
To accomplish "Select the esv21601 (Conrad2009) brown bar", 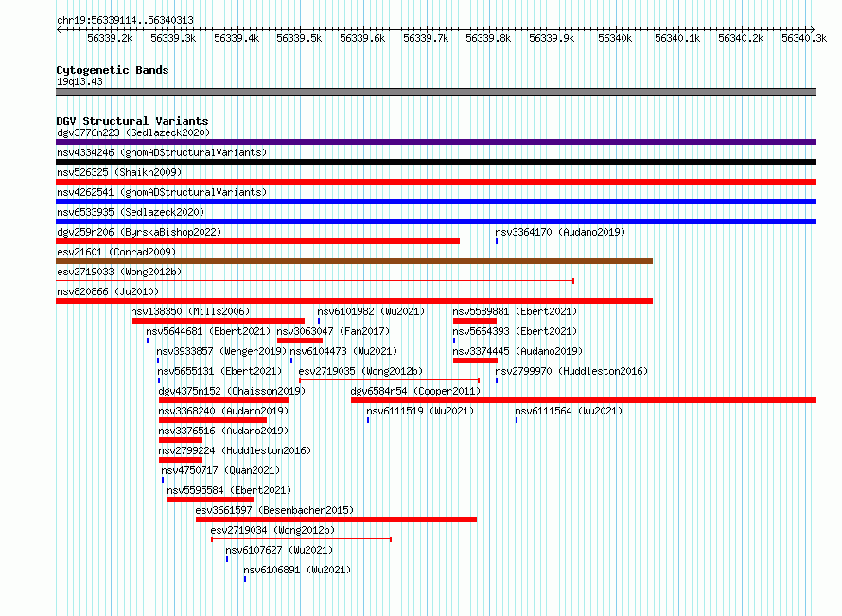I will [x=355, y=261].
